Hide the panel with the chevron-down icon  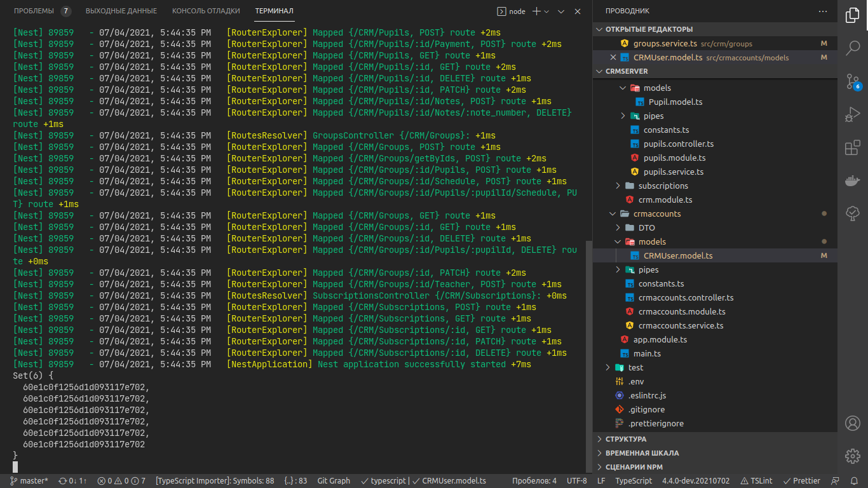(x=561, y=11)
